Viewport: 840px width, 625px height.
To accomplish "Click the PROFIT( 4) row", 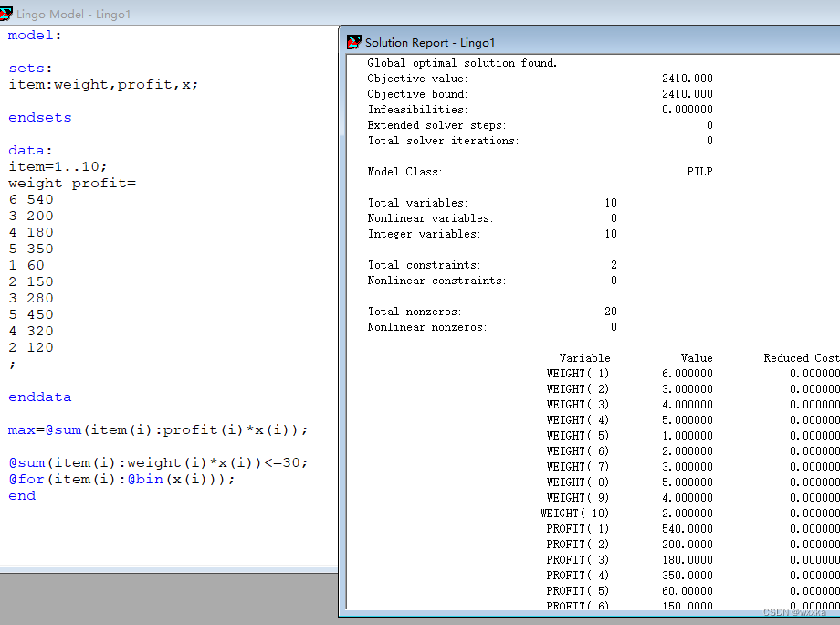I will pos(693,576).
